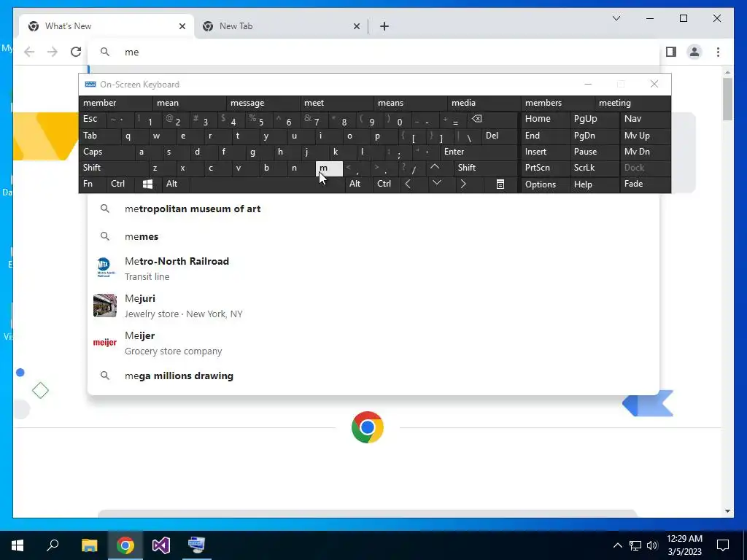
Task: Choose the 'message' word prediction
Action: (263, 103)
